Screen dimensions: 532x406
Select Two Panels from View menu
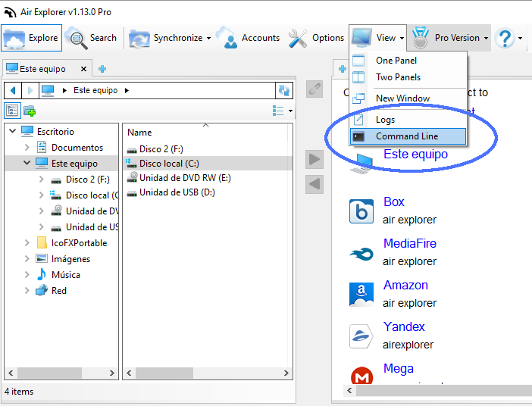pos(408,77)
